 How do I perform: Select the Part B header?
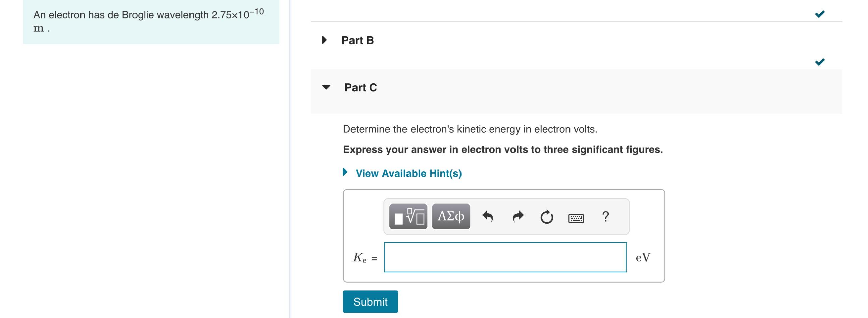click(357, 40)
